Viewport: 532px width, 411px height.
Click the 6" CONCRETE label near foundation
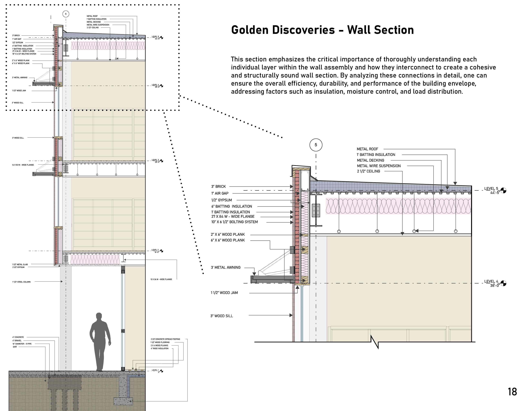18,337
